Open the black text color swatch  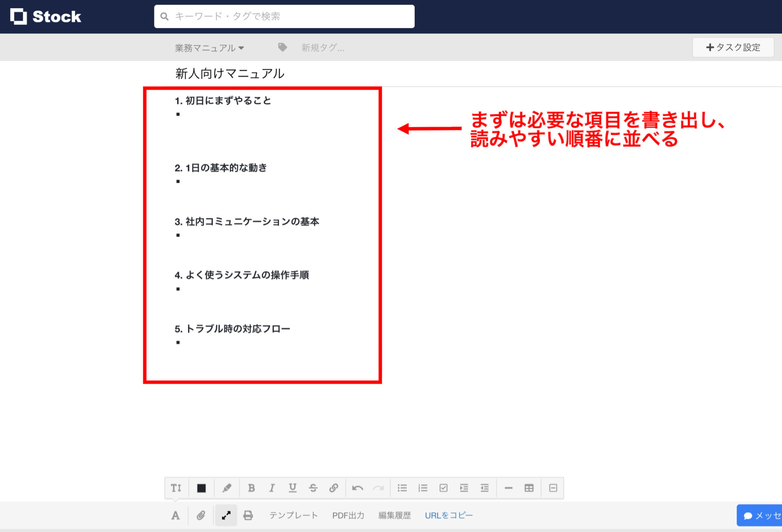[x=201, y=488]
